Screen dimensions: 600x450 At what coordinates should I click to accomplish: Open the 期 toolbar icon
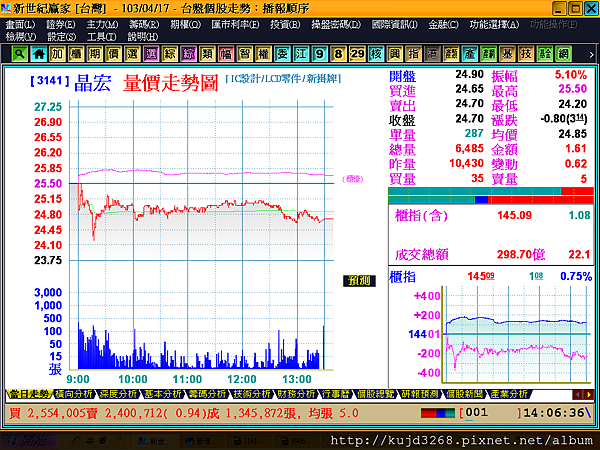point(95,54)
